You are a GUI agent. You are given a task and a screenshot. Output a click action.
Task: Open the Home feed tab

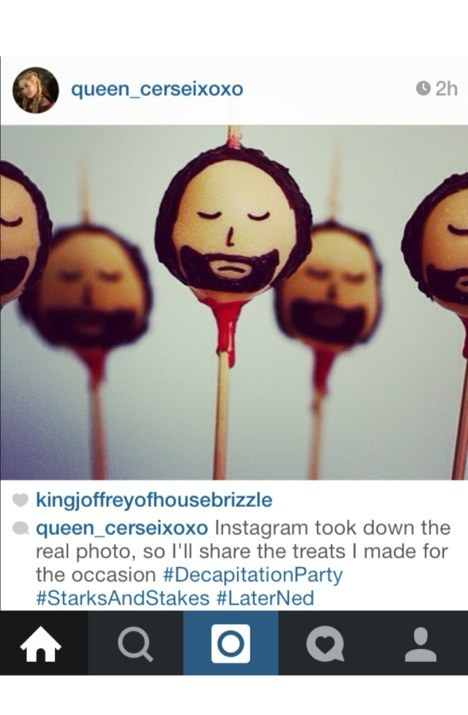(x=41, y=644)
